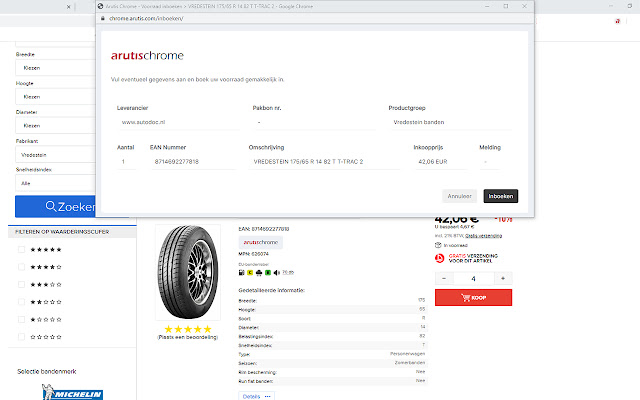Click the yellow star rating under tire
This screenshot has width=640, height=400.
188,329
